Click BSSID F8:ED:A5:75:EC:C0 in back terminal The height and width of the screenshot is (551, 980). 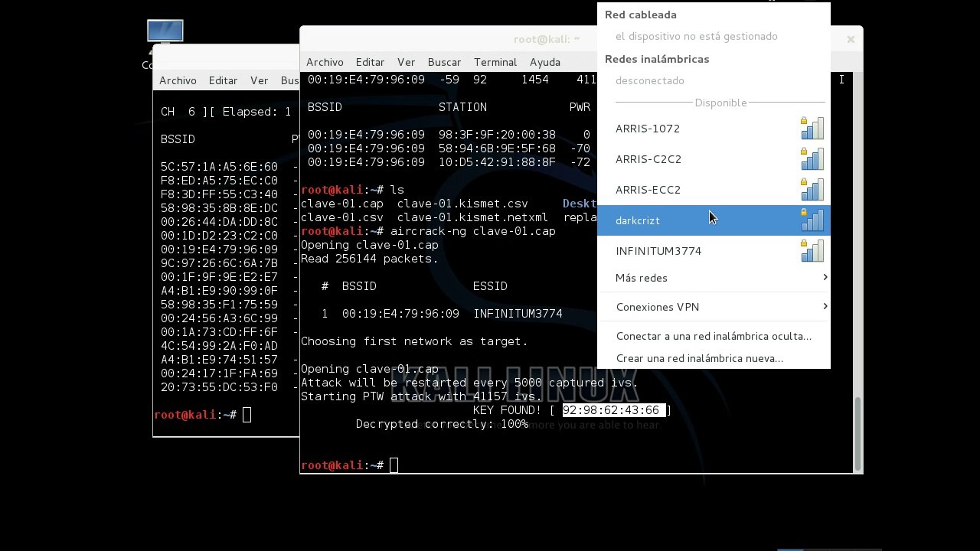219,181
